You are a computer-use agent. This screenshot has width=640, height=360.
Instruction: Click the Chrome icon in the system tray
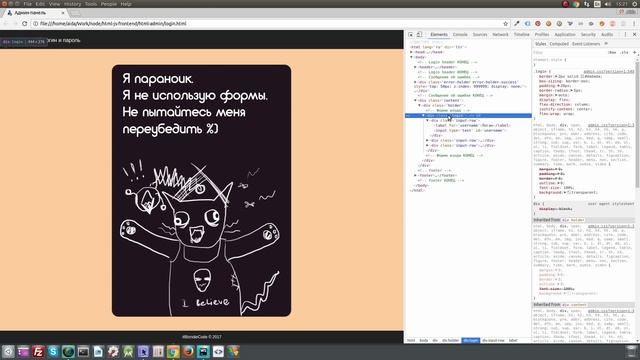tap(576, 4)
